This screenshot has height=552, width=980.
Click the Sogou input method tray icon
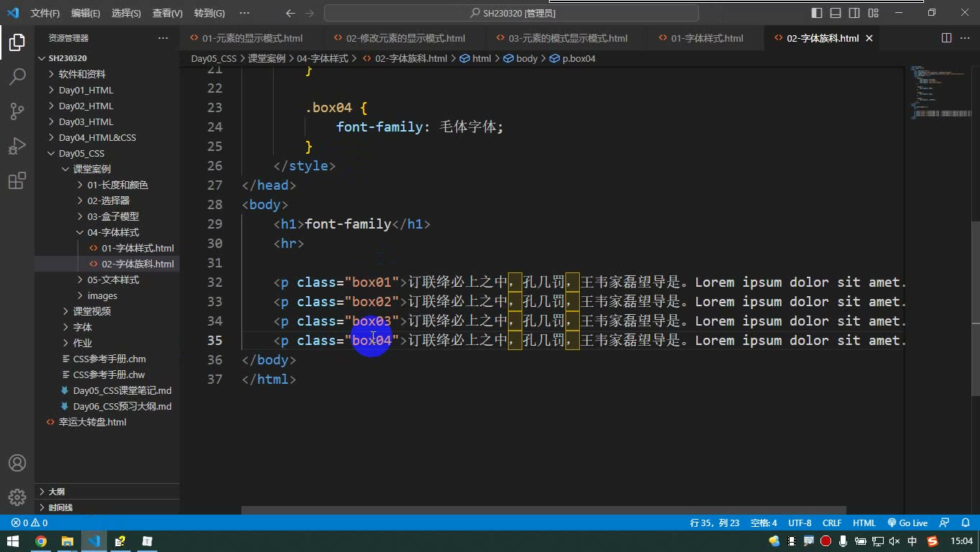[x=933, y=541]
